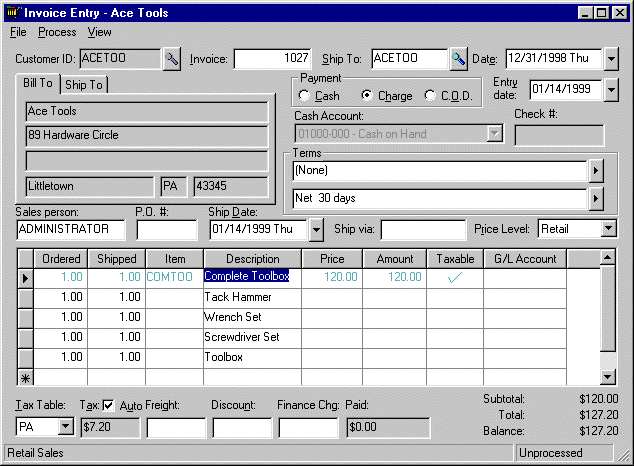Click the first Terms (None) arrow button
This screenshot has height=466, width=634.
point(597,171)
